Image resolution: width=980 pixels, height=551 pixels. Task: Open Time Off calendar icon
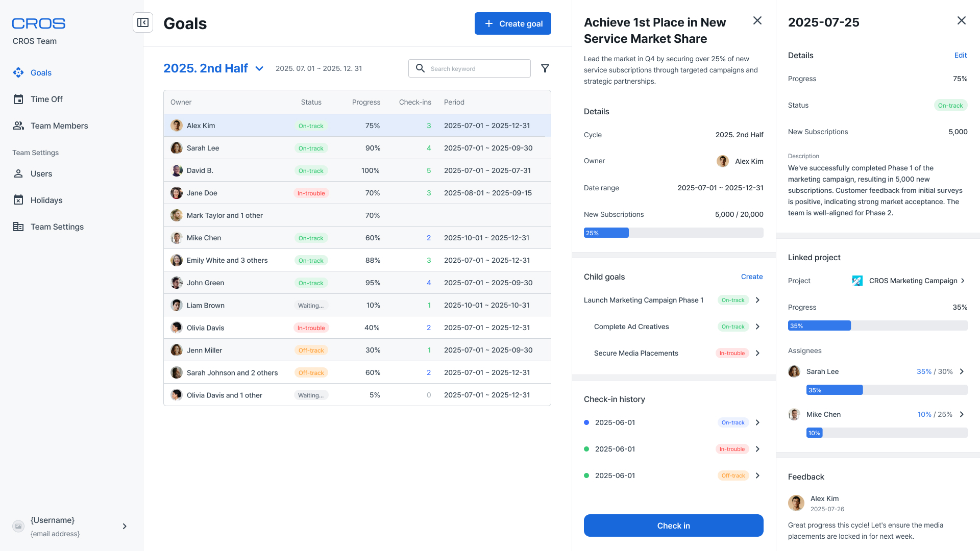point(18,99)
